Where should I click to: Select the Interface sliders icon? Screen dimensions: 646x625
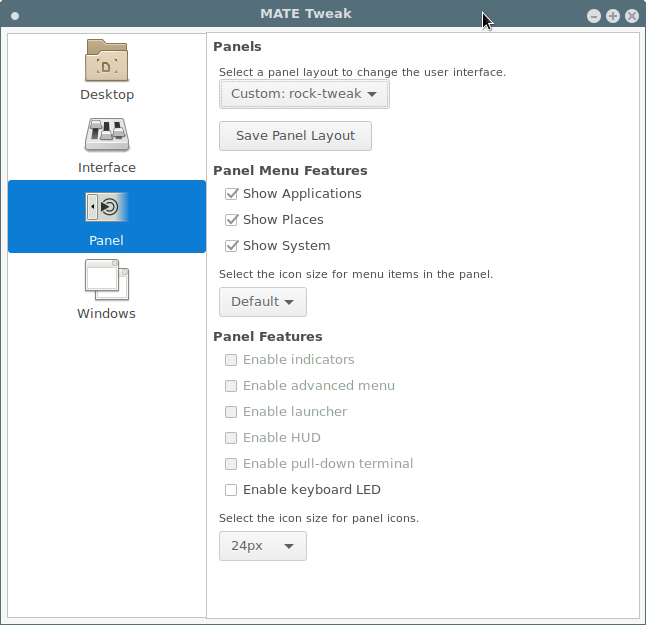point(106,134)
